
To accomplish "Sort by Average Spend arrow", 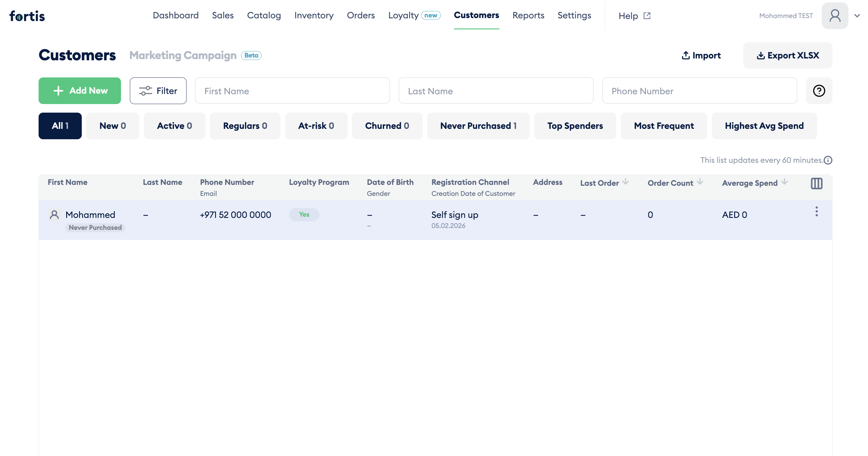I will (784, 182).
